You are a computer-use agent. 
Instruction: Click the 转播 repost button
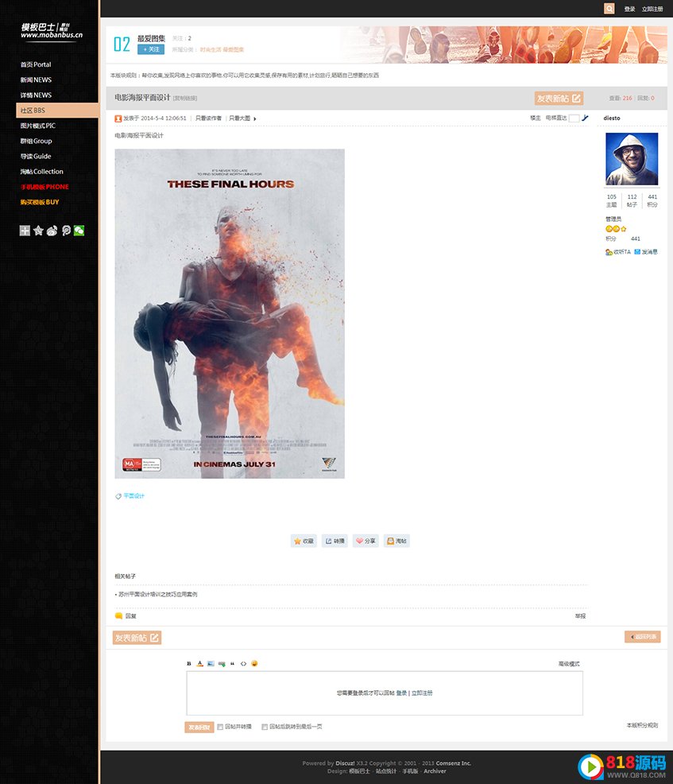coord(335,541)
